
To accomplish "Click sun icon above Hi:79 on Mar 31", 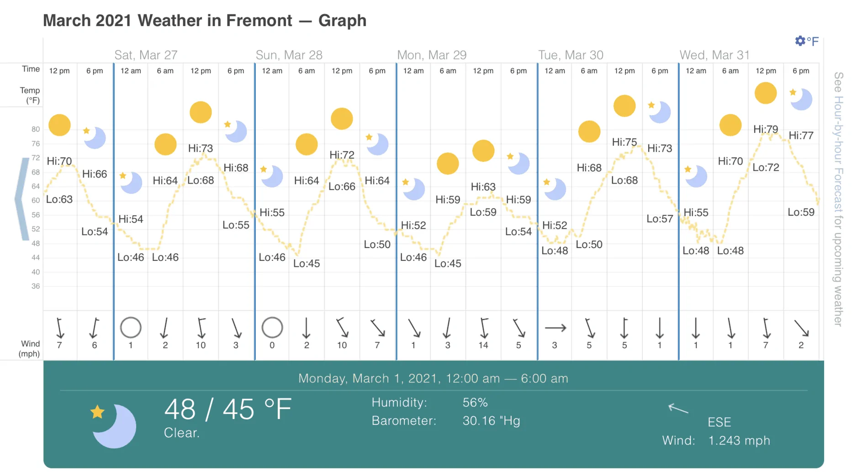I will click(766, 93).
